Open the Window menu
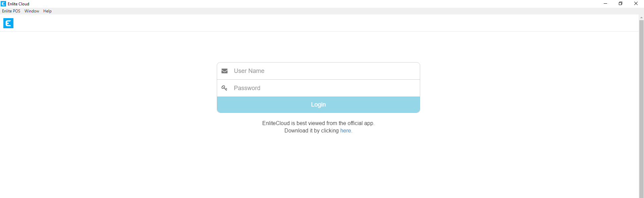This screenshot has height=198, width=644. (x=32, y=11)
